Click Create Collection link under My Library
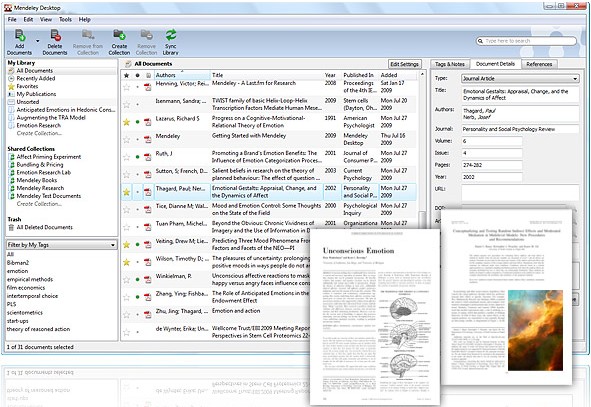 pyautogui.click(x=39, y=133)
